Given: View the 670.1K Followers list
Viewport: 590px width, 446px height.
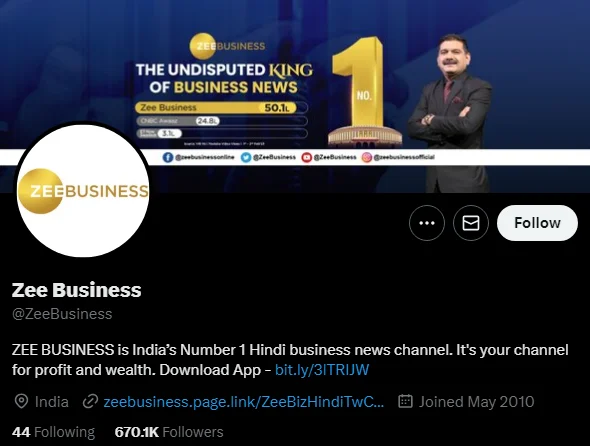Looking at the screenshot, I should tap(169, 432).
